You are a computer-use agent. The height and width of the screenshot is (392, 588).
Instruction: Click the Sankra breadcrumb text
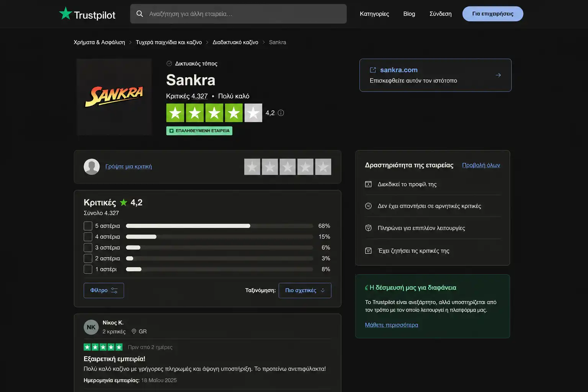278,42
